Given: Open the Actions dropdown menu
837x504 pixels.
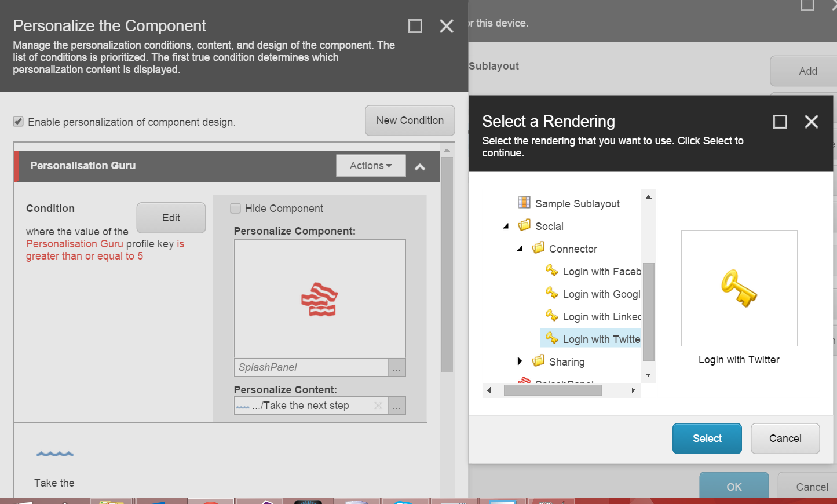Looking at the screenshot, I should click(371, 166).
